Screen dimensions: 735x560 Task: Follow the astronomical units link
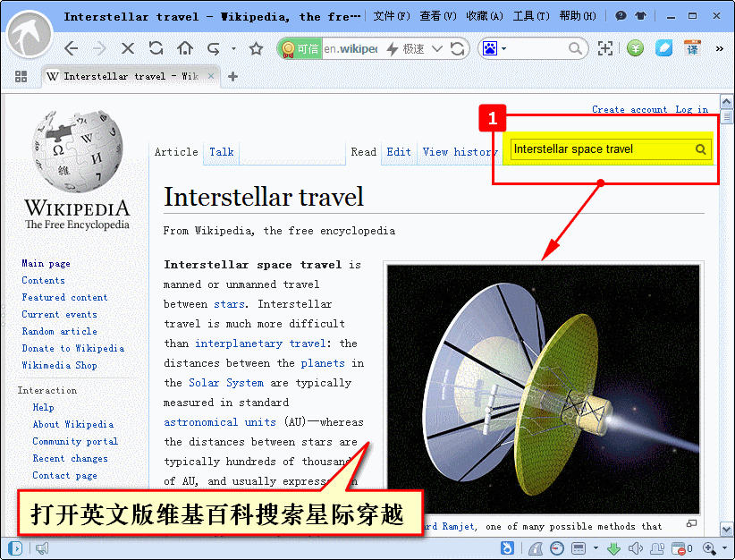220,422
